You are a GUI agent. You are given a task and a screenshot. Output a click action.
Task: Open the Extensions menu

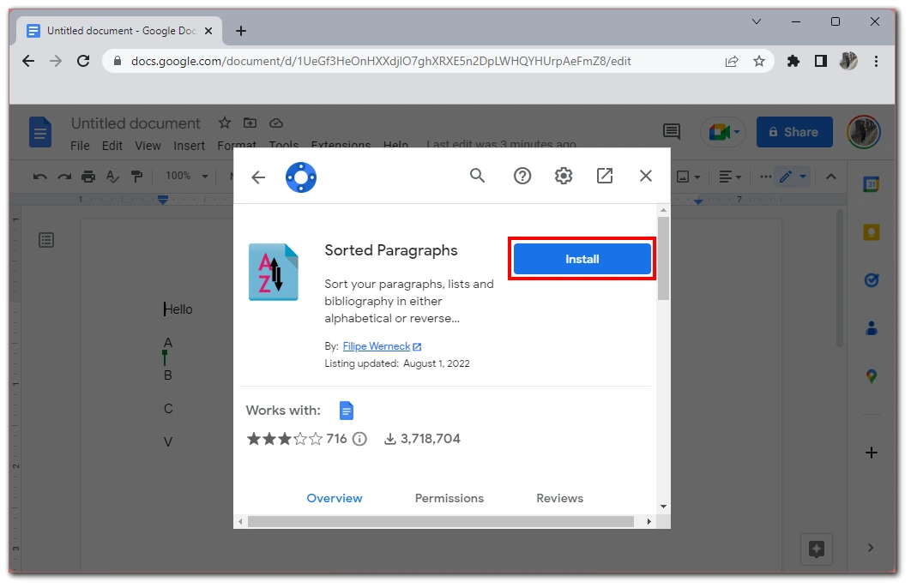tap(341, 145)
